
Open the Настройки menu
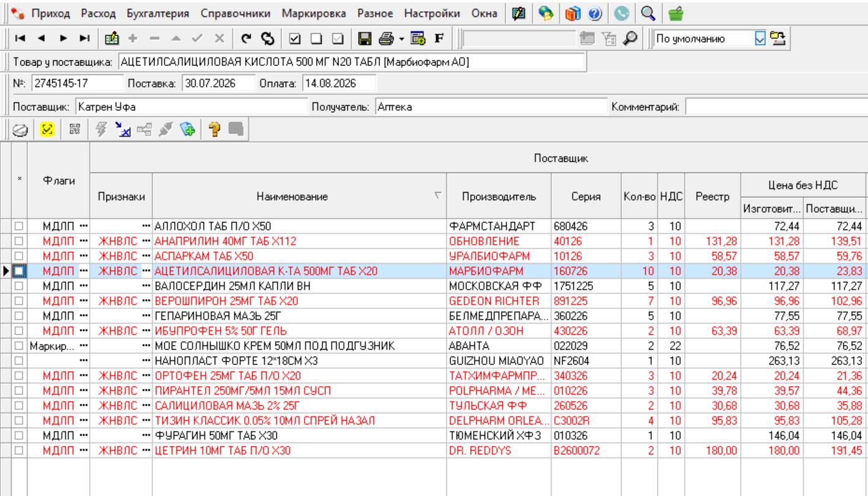(x=432, y=13)
